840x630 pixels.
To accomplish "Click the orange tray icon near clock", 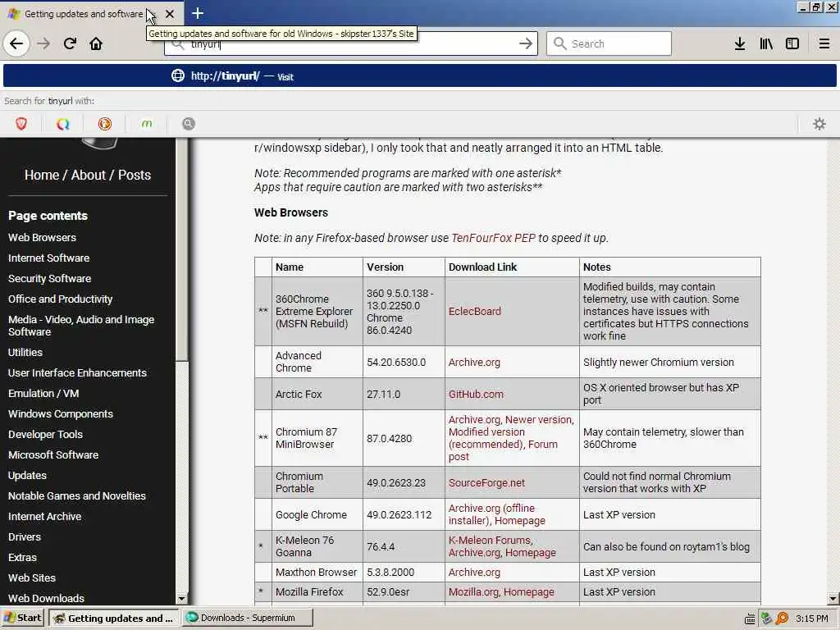I will (782, 619).
